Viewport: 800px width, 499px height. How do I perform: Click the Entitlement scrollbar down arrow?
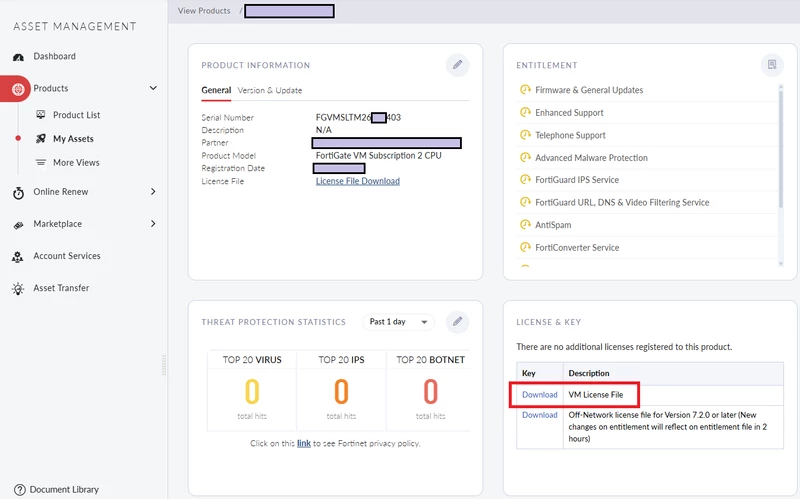tap(781, 263)
